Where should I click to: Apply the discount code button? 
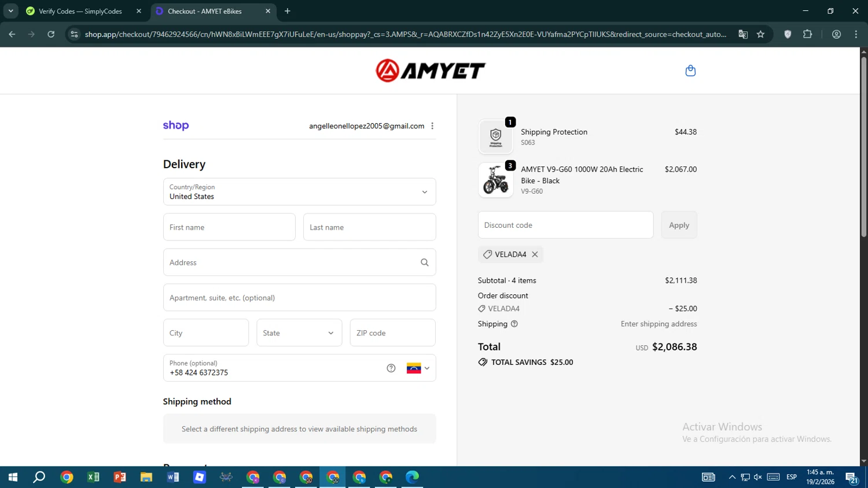point(679,225)
